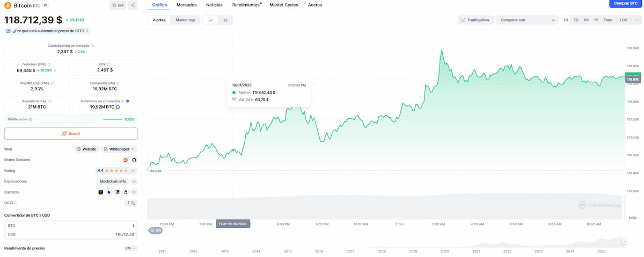
Task: Click the Comprar BTC button
Action: click(625, 3)
